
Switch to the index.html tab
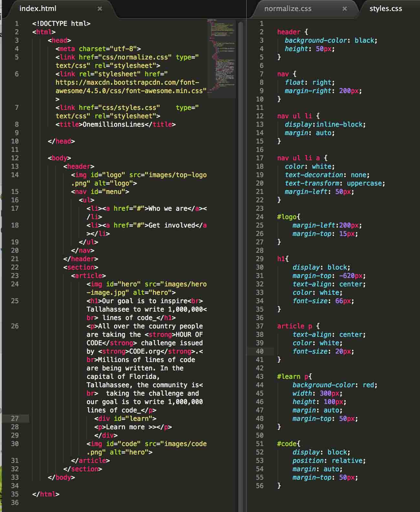point(38,9)
